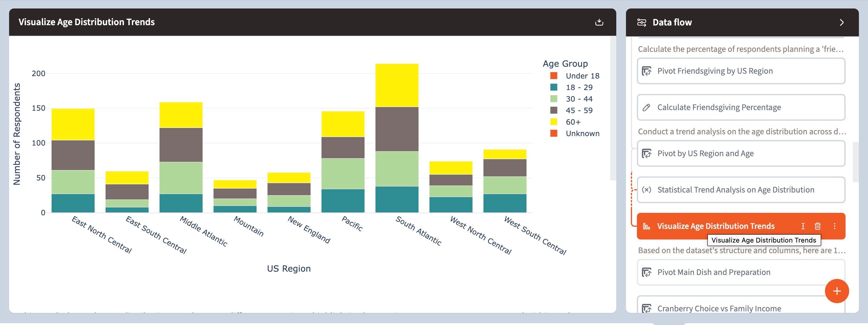Open Pivot Main Dish and Preparation step
The height and width of the screenshot is (325, 868).
coord(741,273)
